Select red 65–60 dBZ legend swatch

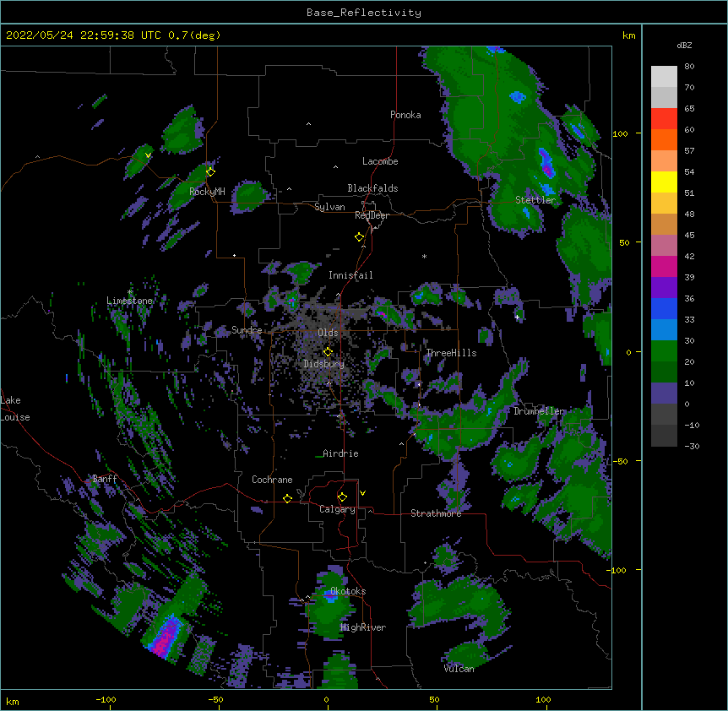point(664,119)
